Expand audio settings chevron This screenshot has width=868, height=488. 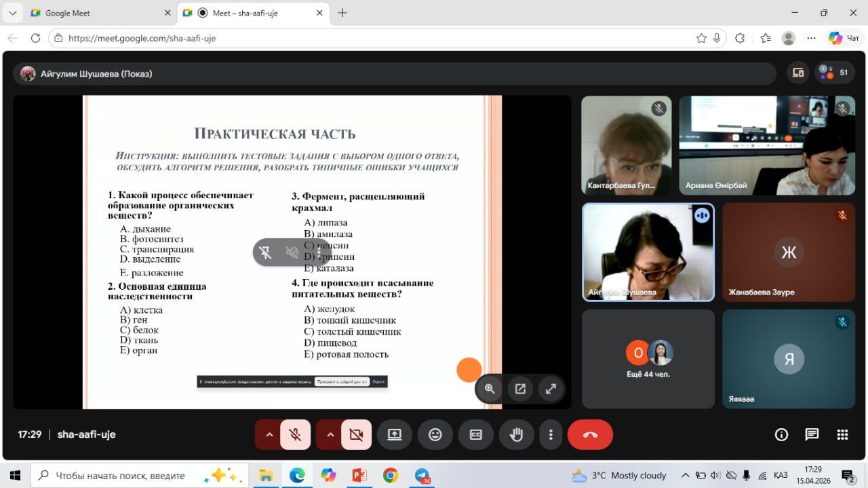(x=269, y=435)
